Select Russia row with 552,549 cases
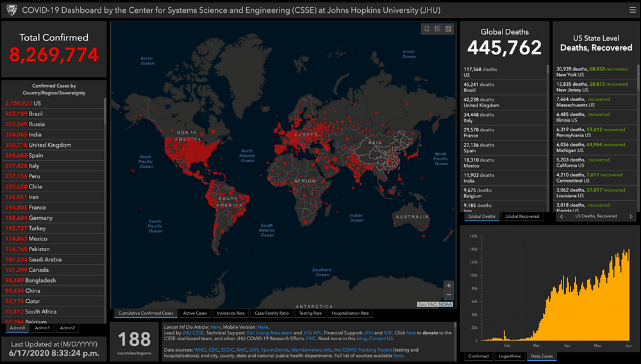The image size is (641, 364). (53, 124)
